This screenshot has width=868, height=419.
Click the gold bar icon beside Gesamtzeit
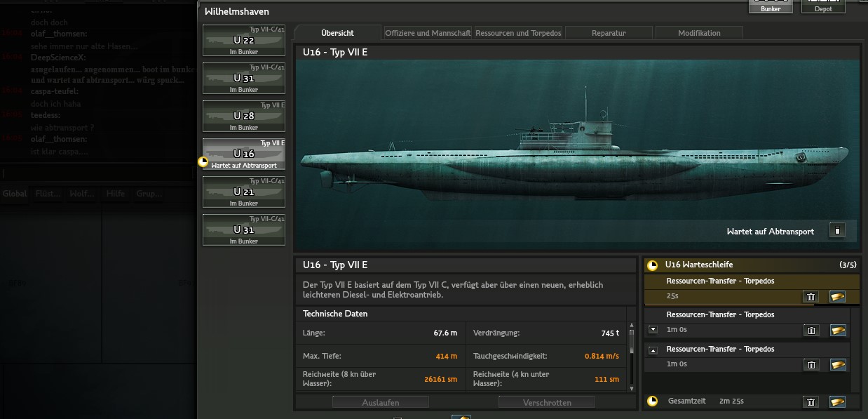pyautogui.click(x=837, y=401)
